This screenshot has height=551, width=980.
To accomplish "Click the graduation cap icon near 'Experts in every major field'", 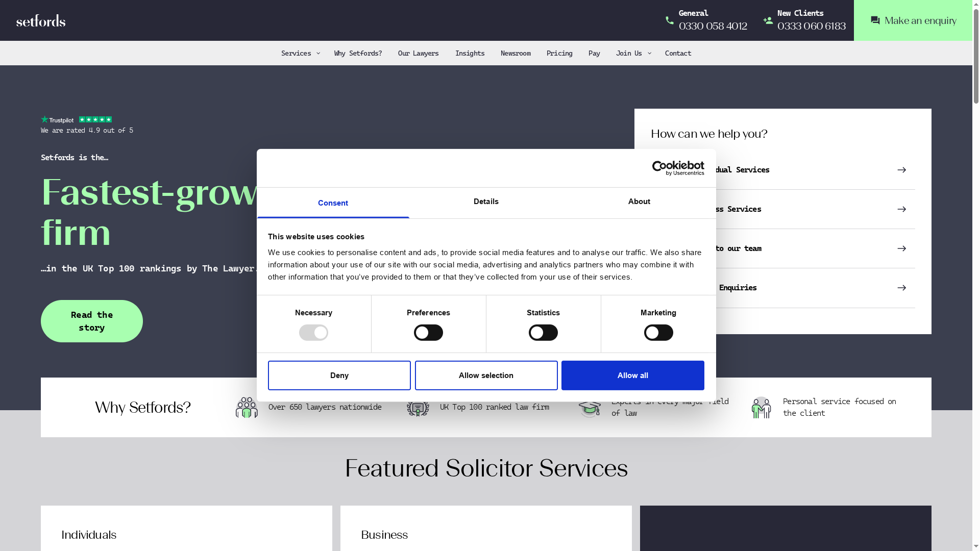I will coord(590,407).
